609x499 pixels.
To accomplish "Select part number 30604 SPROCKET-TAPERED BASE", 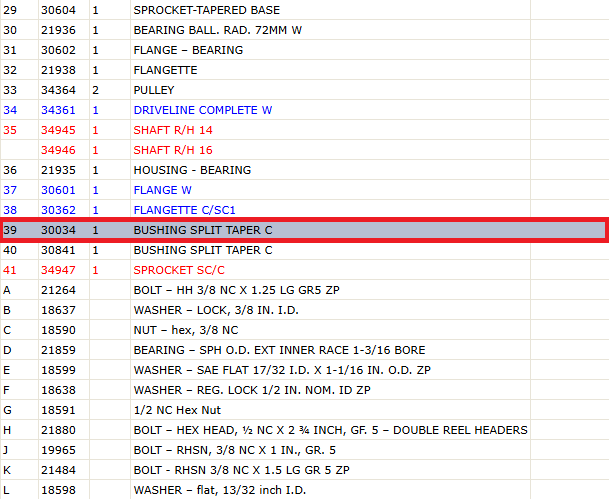I will coord(58,10).
